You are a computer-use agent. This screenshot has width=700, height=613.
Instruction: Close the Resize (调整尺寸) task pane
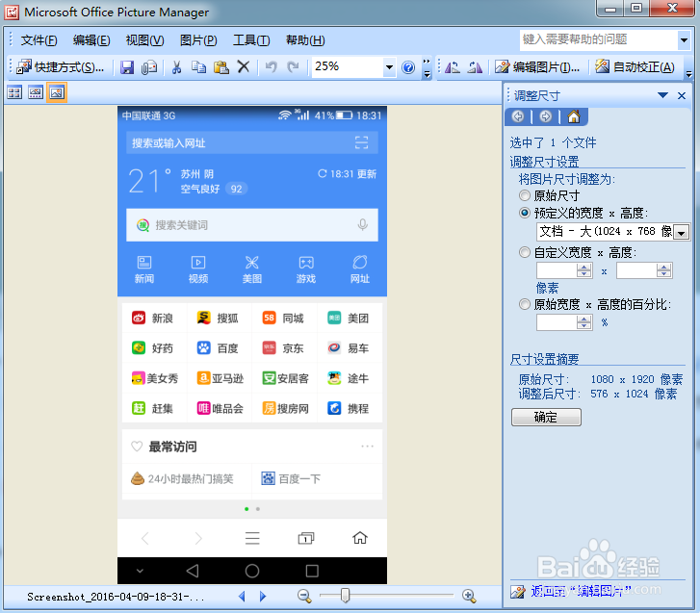pos(682,95)
